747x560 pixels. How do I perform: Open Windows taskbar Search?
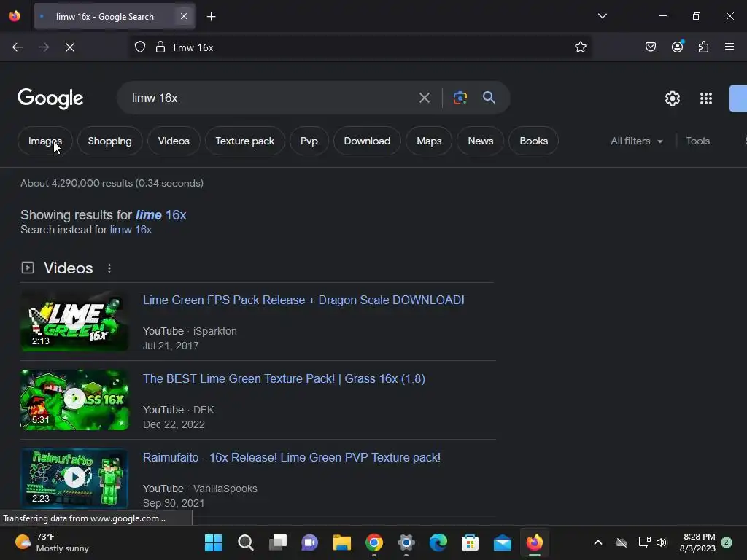[x=245, y=542]
